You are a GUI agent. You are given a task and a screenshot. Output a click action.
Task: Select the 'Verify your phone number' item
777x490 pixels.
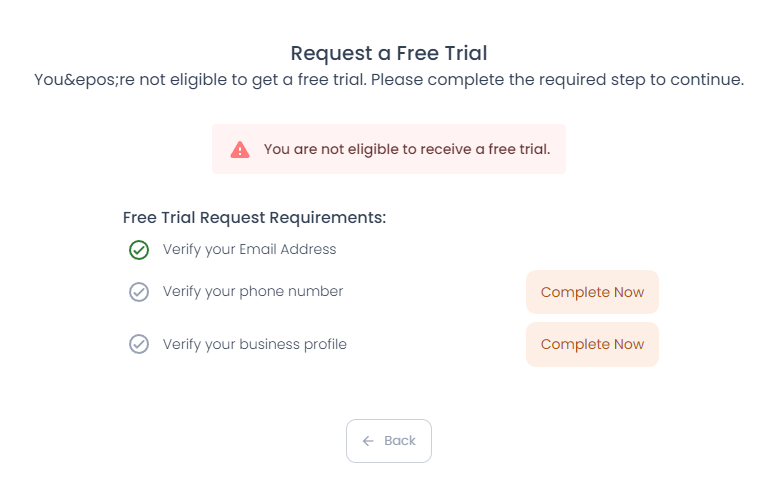pyautogui.click(x=253, y=291)
